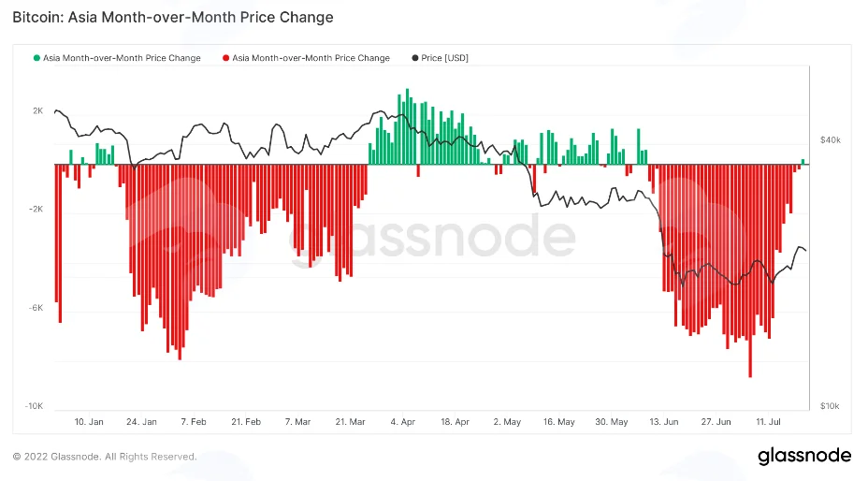Select the 11. Jul date label

[768, 422]
